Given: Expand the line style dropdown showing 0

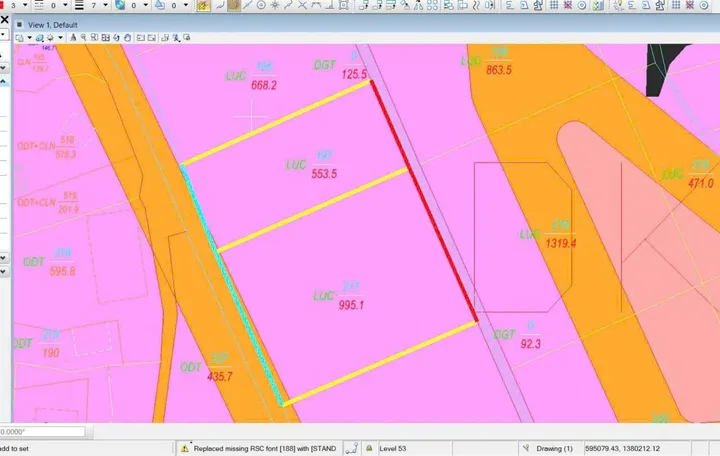Looking at the screenshot, I should point(65,5).
